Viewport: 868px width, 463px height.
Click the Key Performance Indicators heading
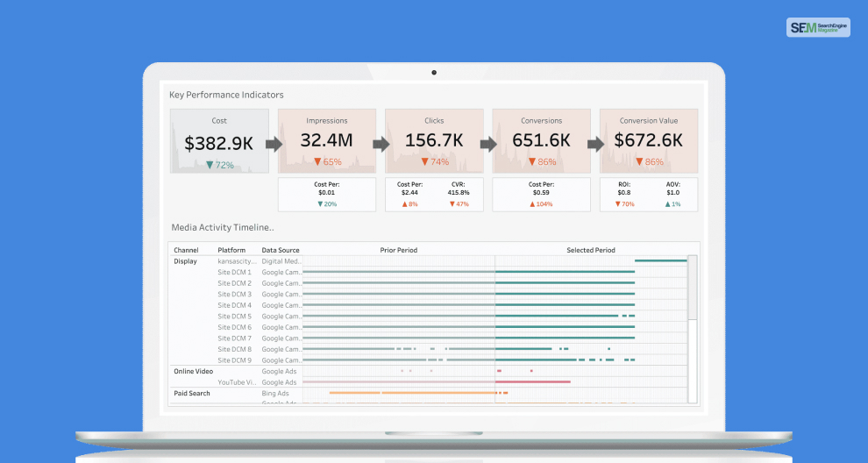(x=226, y=95)
